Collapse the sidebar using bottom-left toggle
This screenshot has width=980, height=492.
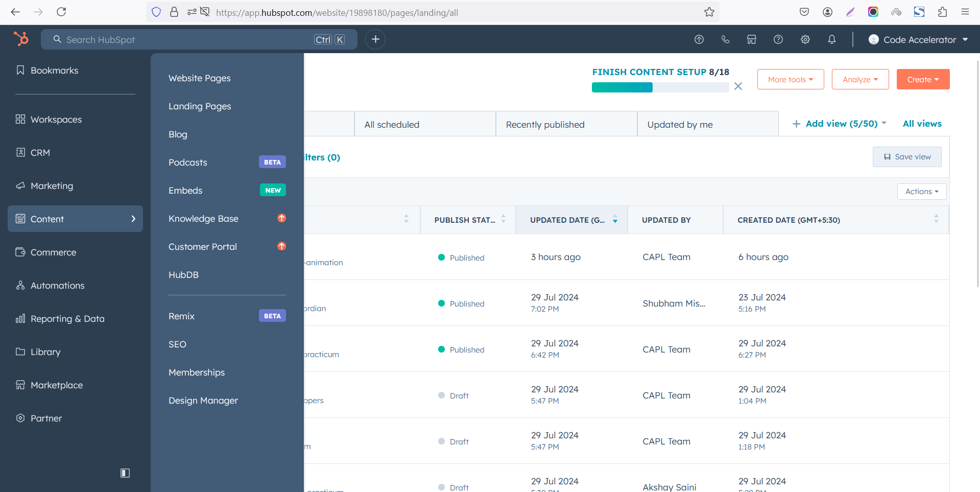pos(125,473)
